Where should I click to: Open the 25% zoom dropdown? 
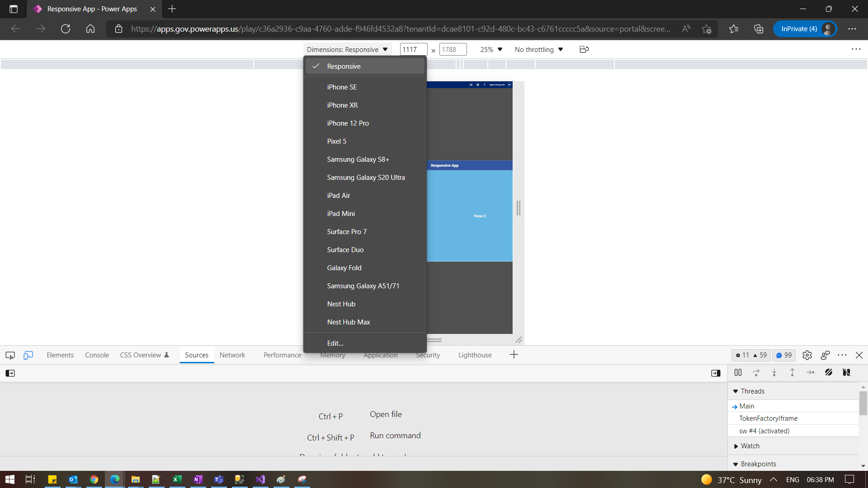click(491, 50)
